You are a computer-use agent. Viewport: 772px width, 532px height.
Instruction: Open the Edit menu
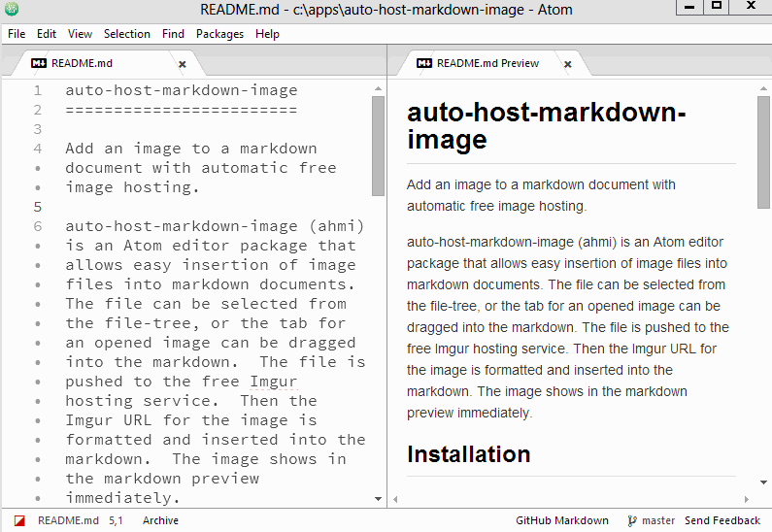pos(47,34)
